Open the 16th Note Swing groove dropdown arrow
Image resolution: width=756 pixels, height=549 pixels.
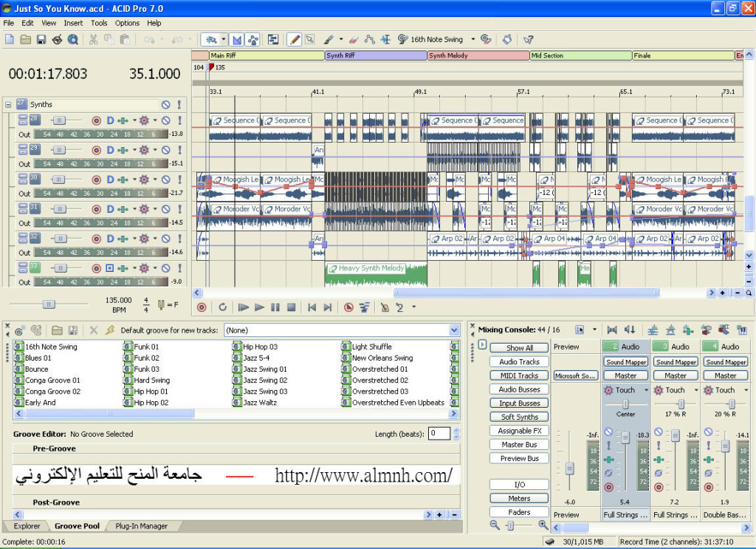click(472, 40)
